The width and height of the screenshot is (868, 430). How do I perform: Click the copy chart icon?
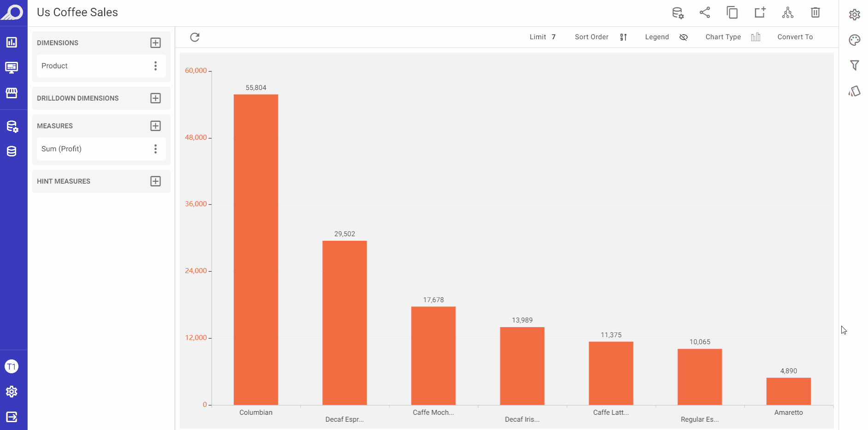coord(732,12)
